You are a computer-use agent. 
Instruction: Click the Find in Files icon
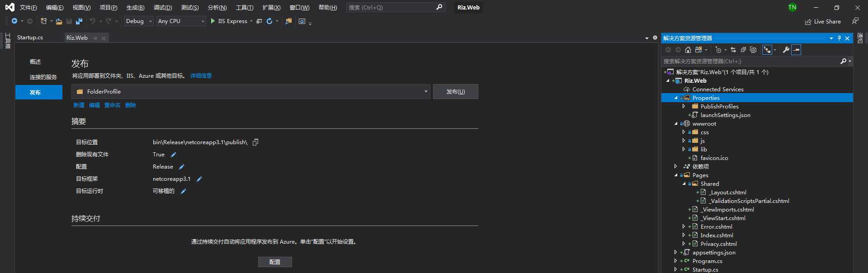point(288,21)
